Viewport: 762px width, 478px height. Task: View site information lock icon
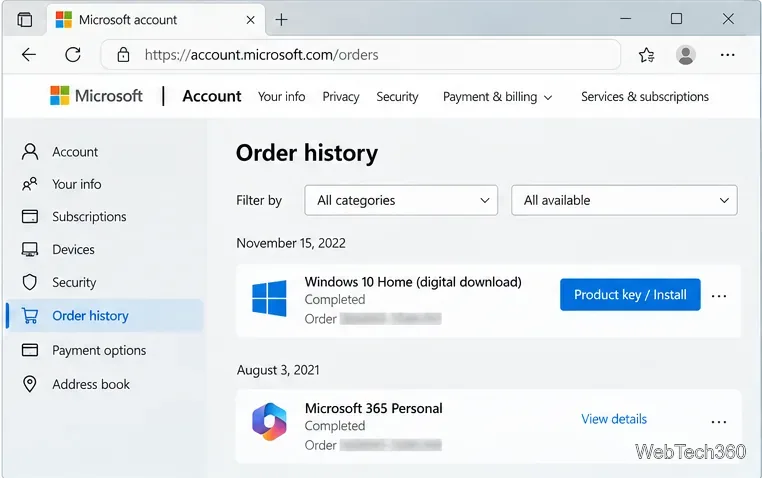[x=123, y=55]
